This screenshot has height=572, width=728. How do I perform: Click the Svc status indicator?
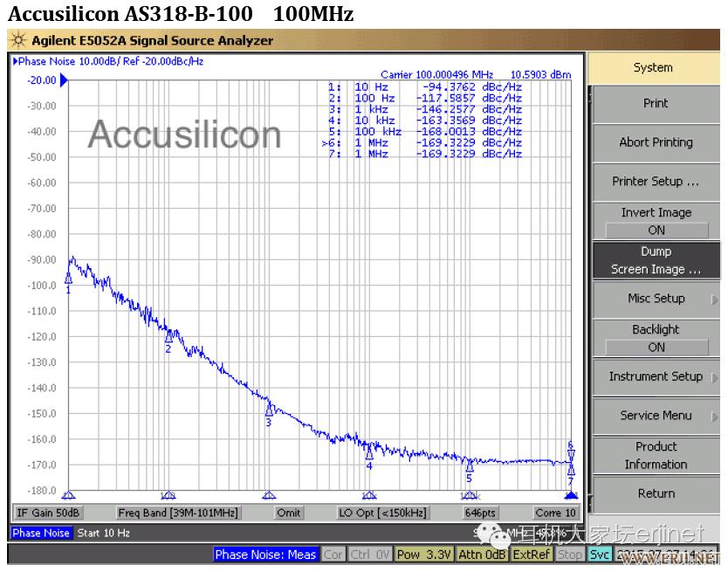pos(600,555)
